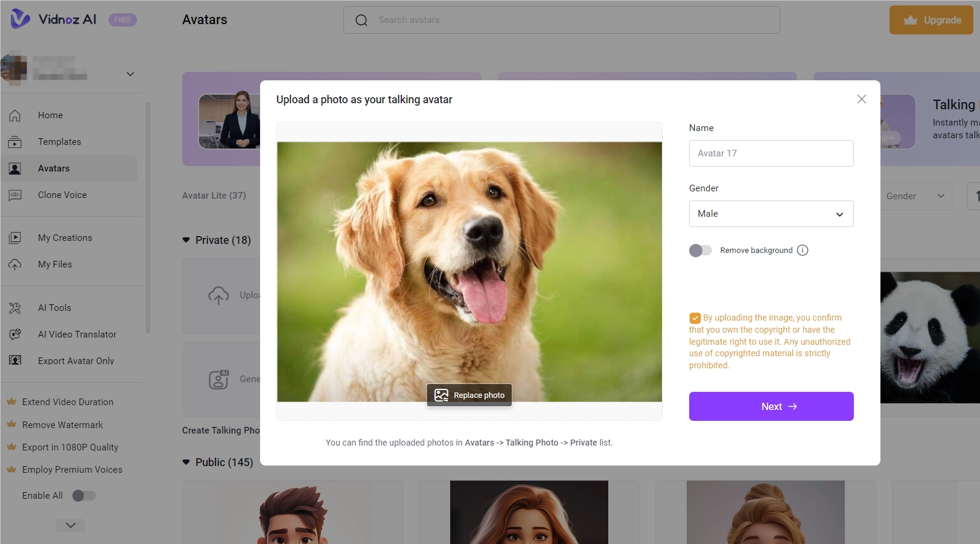Click the bun-haired cartoon avatar

(766, 512)
